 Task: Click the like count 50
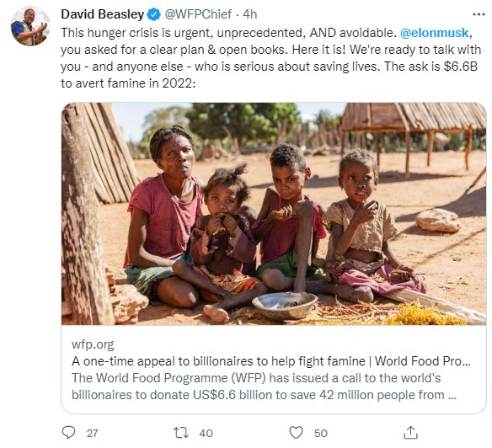point(321,433)
